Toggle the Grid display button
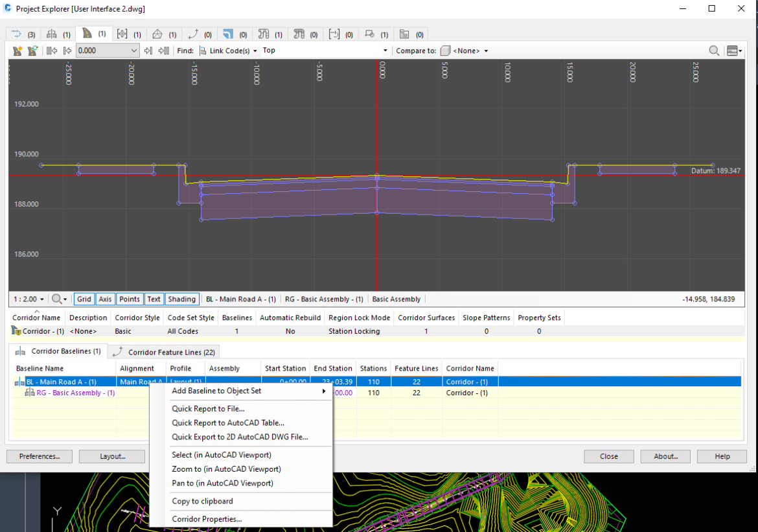The width and height of the screenshot is (758, 532). [84, 299]
